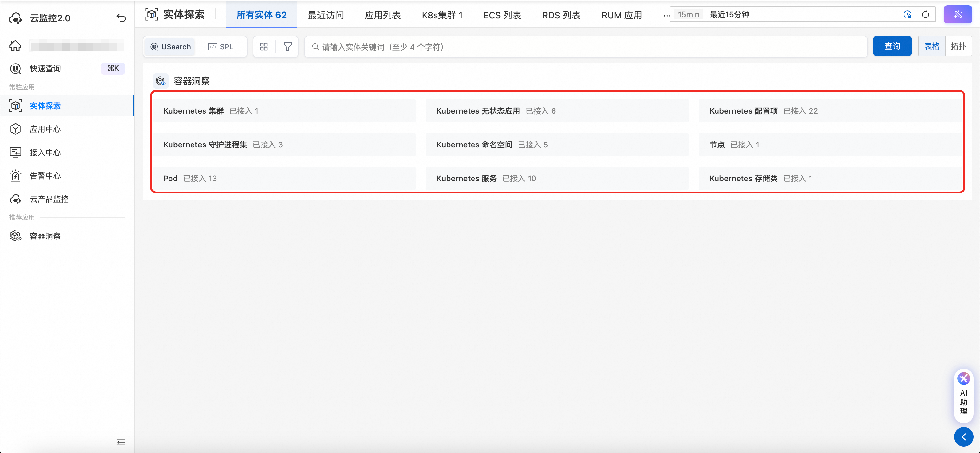Open the time lock clock icon

(907, 15)
